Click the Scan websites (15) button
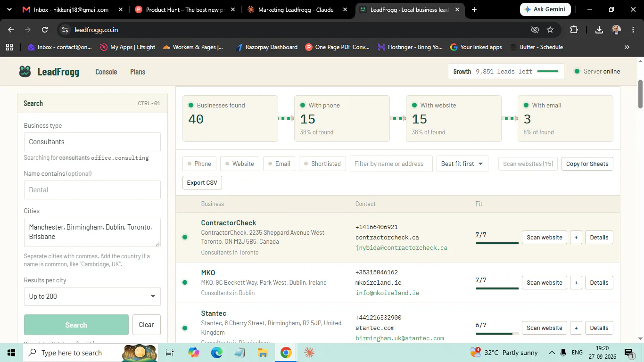Image resolution: width=644 pixels, height=362 pixels. click(x=528, y=164)
